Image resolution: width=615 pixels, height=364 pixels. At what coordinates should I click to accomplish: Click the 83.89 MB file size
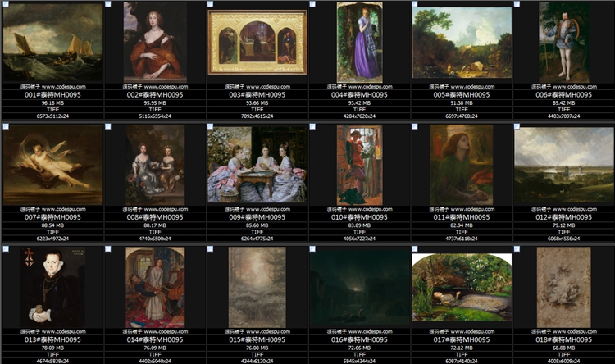coord(360,225)
